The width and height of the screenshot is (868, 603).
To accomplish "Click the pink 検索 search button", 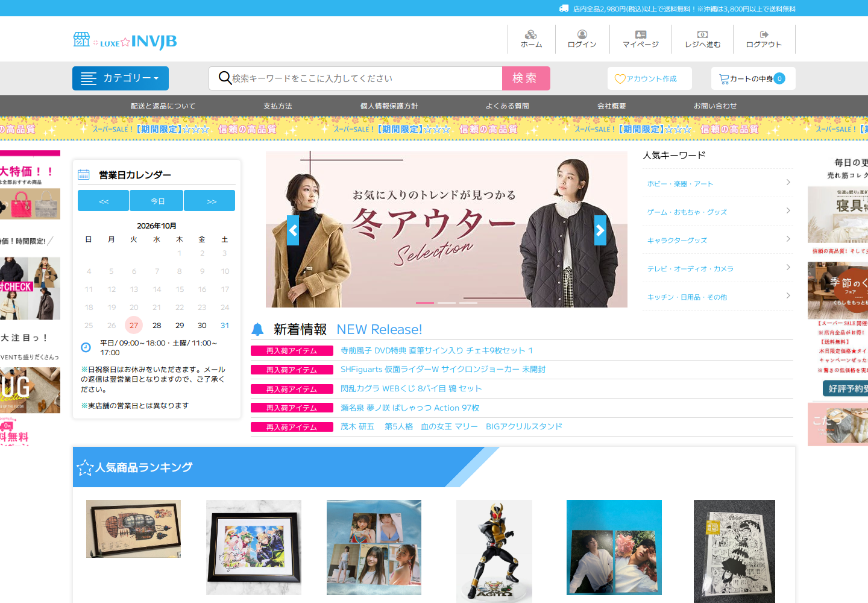I will 526,78.
